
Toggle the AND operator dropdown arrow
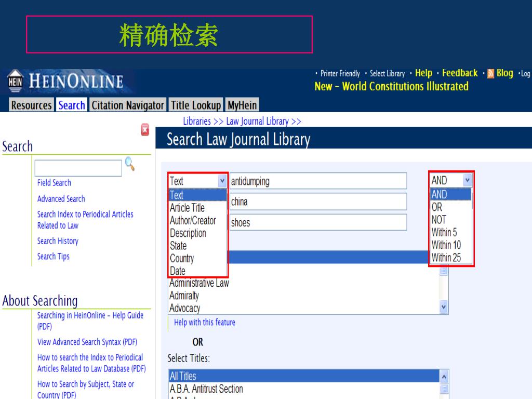[x=467, y=180]
